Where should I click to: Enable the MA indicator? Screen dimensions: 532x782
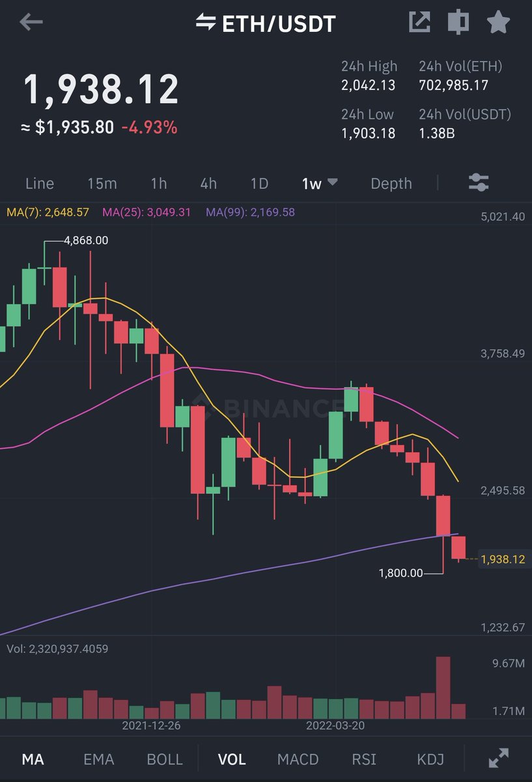point(33,759)
